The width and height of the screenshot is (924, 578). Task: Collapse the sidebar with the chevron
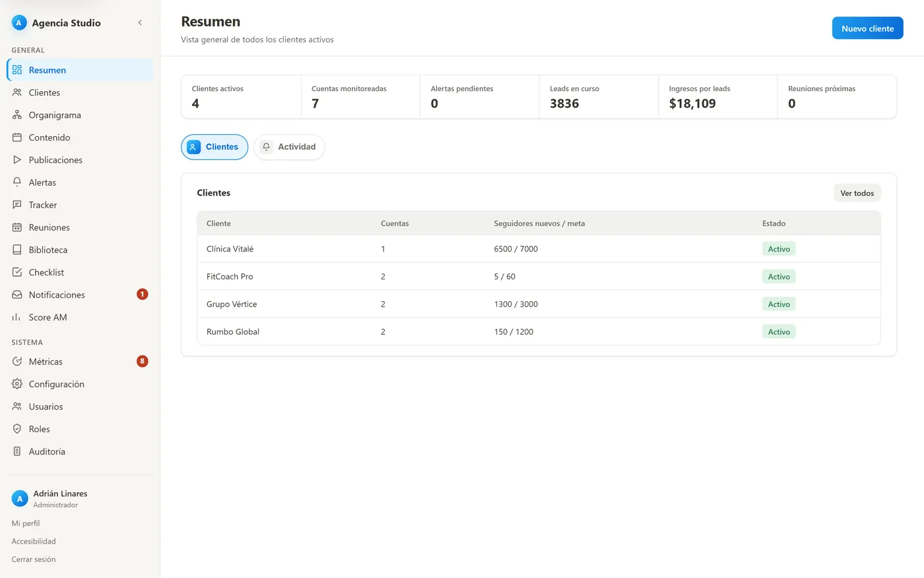click(140, 22)
